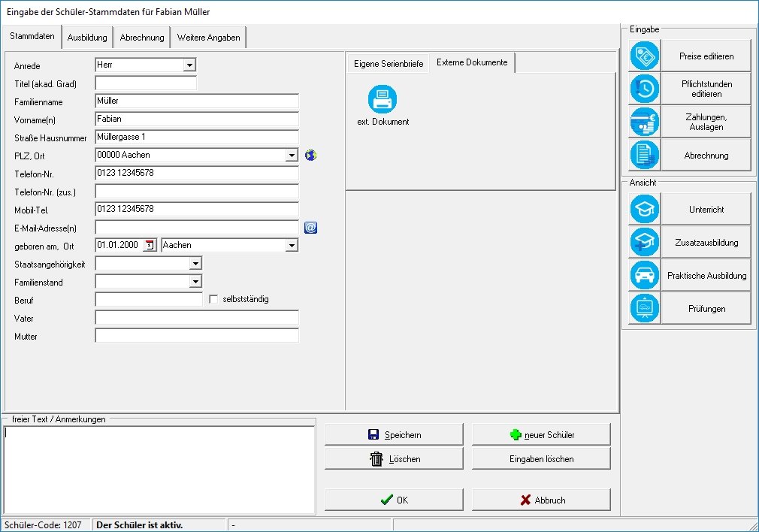Image resolution: width=759 pixels, height=532 pixels.
Task: Click the Pflichtstunden editieren clock icon
Action: click(x=644, y=89)
